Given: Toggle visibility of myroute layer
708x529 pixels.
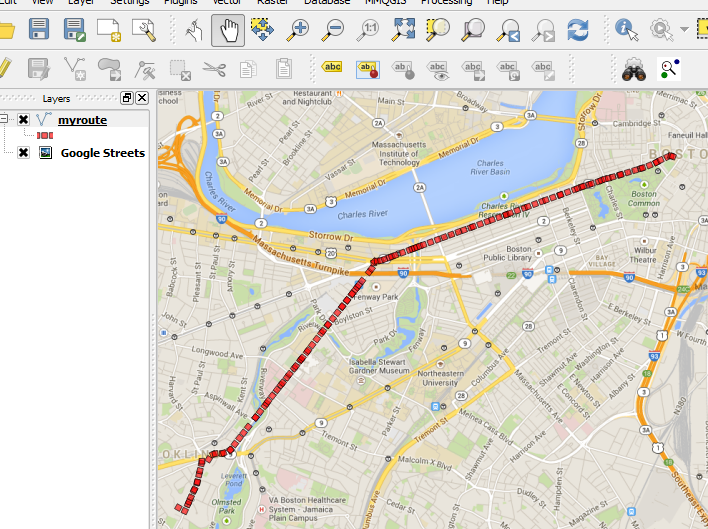Looking at the screenshot, I should (23, 120).
